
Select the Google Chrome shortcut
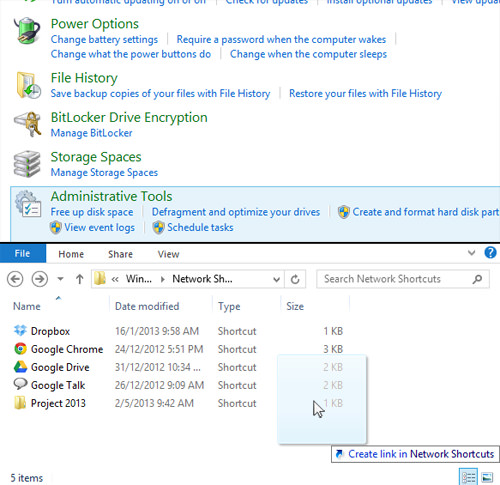[58, 349]
